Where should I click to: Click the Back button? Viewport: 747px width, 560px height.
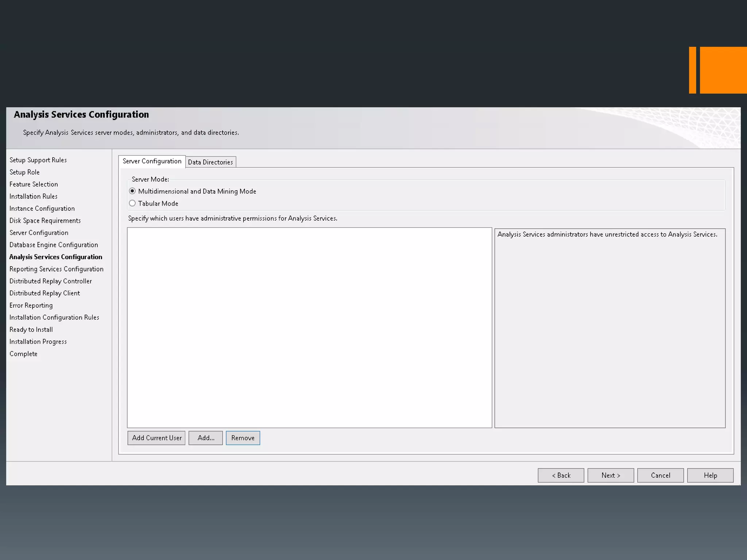pos(561,475)
